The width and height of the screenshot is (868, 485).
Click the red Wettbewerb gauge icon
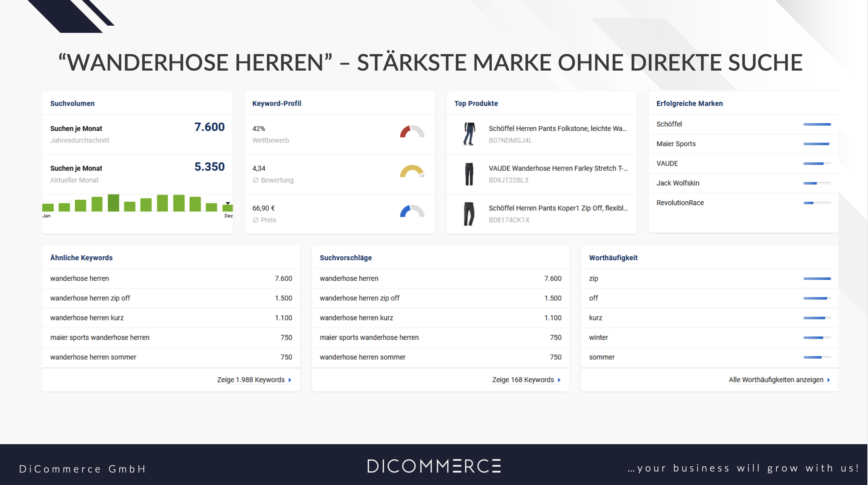pos(412,132)
